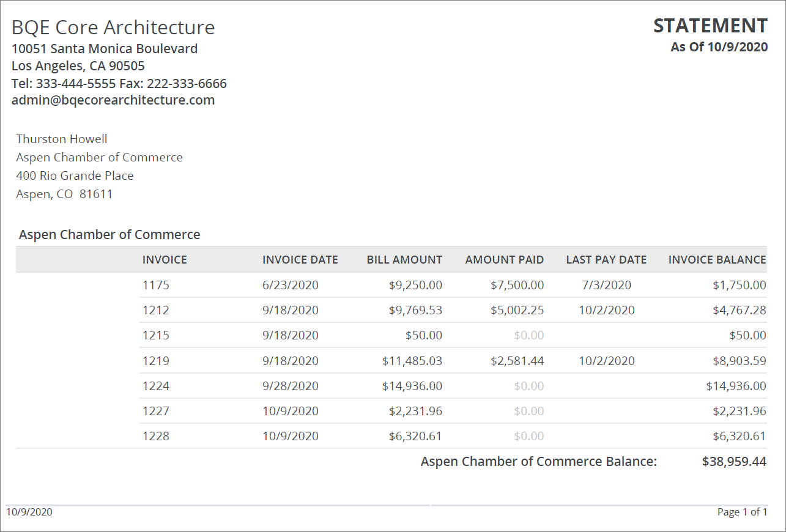The height and width of the screenshot is (532, 786).
Task: Click the AMOUNT PAID column header
Action: [505, 259]
